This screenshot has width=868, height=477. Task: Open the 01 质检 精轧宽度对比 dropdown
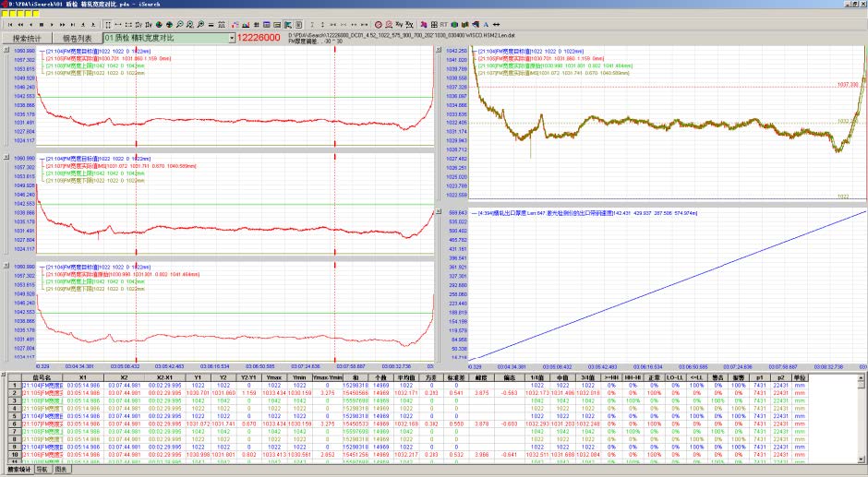click(x=231, y=38)
